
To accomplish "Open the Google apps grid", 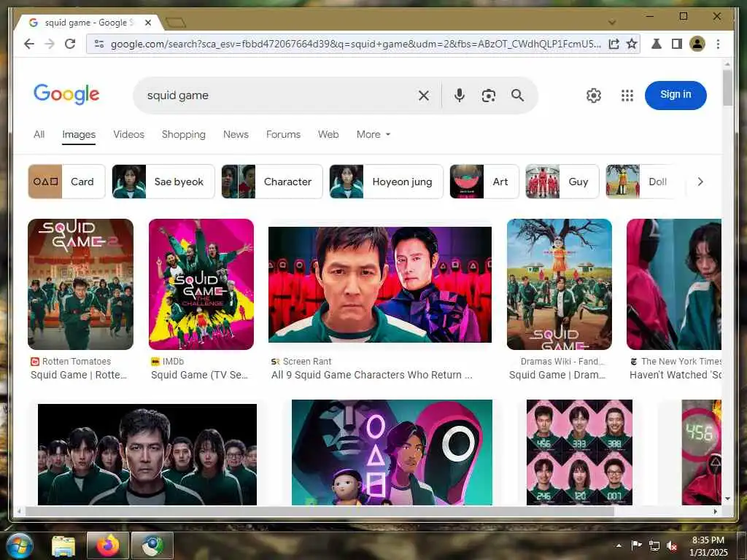I will coord(627,96).
